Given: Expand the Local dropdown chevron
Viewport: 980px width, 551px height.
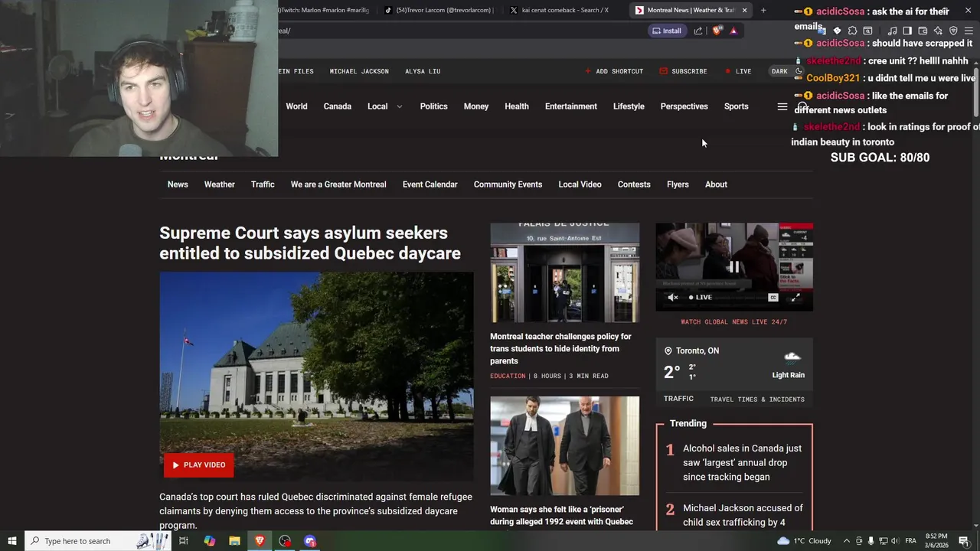Looking at the screenshot, I should (399, 106).
